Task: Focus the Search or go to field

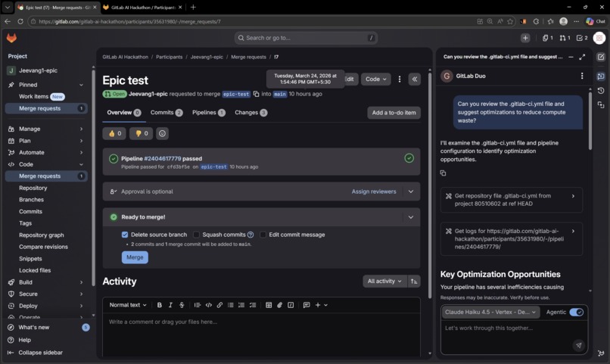Action: point(306,38)
